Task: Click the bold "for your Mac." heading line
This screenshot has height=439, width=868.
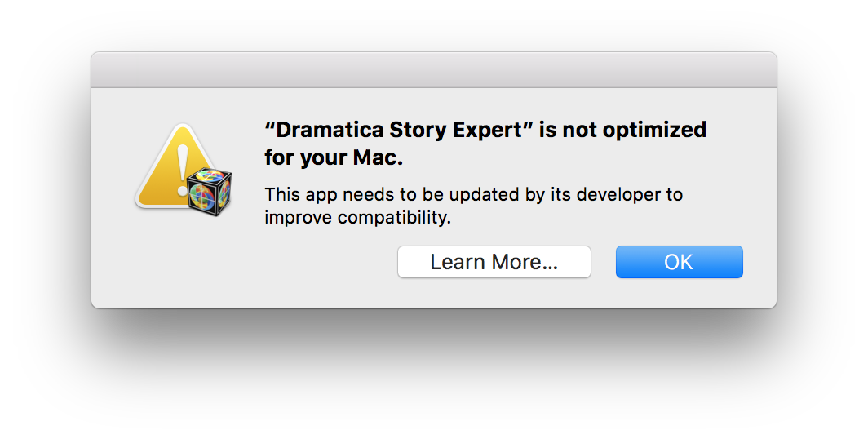Action: click(334, 157)
